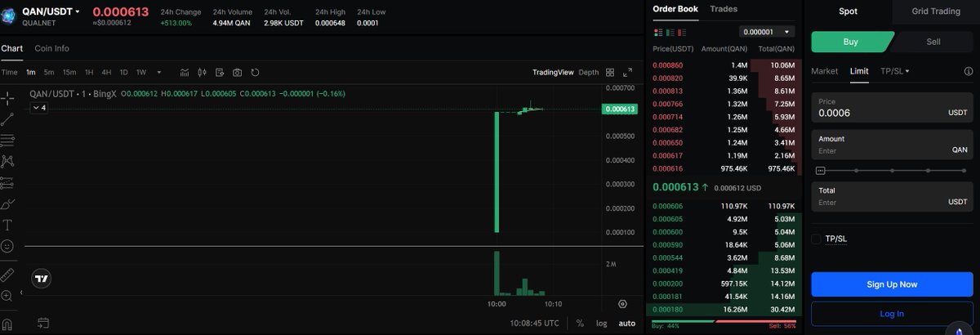Switch to the Depth chart view
980x335 pixels.
(589, 73)
